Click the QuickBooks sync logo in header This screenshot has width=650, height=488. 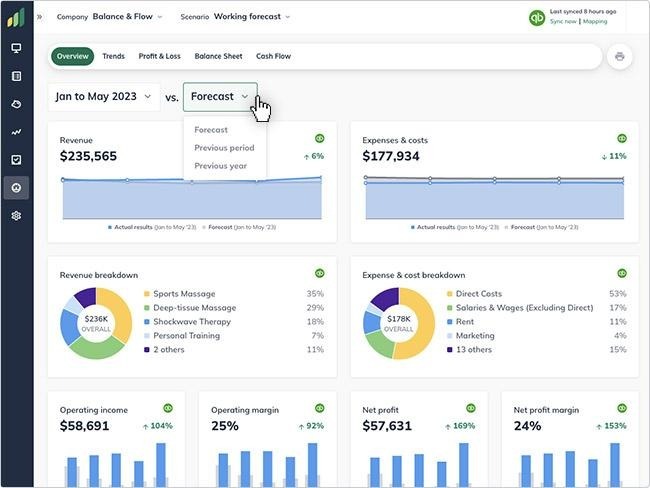click(x=537, y=18)
